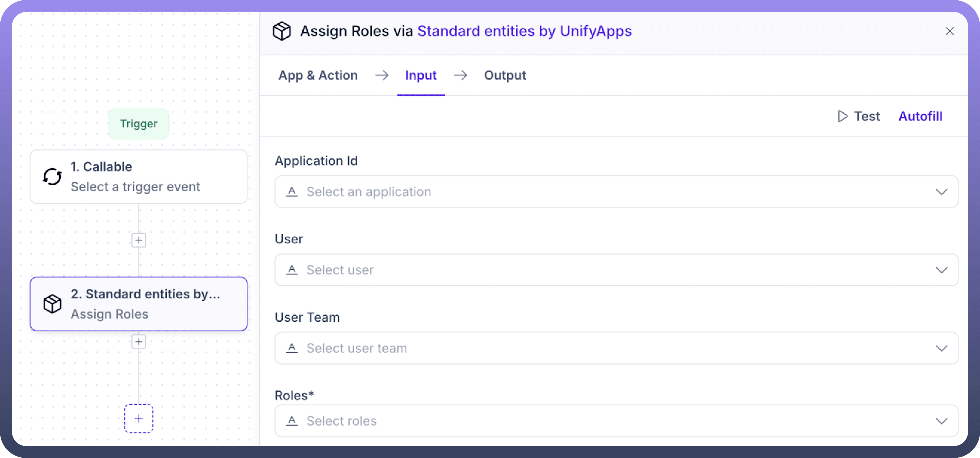
Task: Click text-type icon in Roles field
Action: (x=292, y=421)
